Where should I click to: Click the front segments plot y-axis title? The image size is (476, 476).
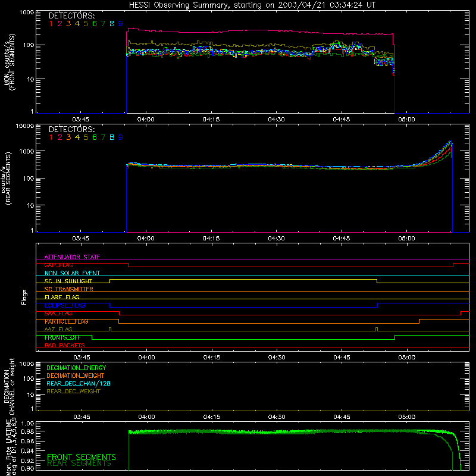click(9, 62)
